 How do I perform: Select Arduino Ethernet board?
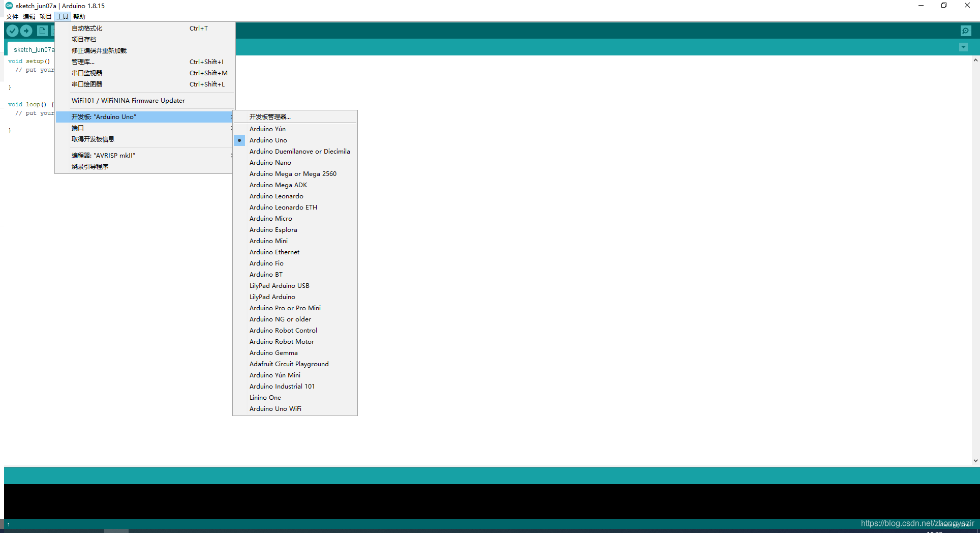tap(295, 252)
